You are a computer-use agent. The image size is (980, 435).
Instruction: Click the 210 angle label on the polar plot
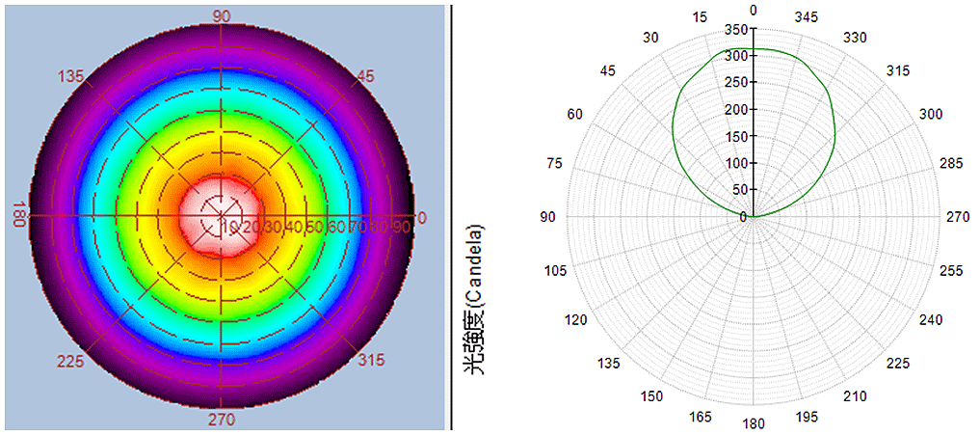(x=854, y=395)
